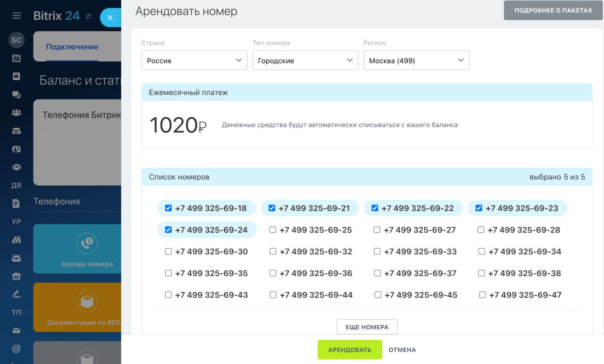This screenshot has width=604, height=364.
Task: Open the building company icon in the sidebar
Action: point(17,276)
